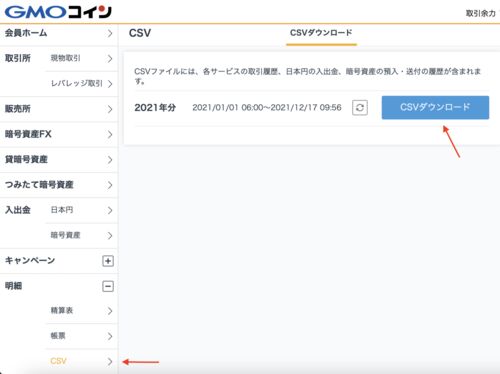Select the CSV entry in sidebar
This screenshot has height=374, width=500.
click(58, 361)
